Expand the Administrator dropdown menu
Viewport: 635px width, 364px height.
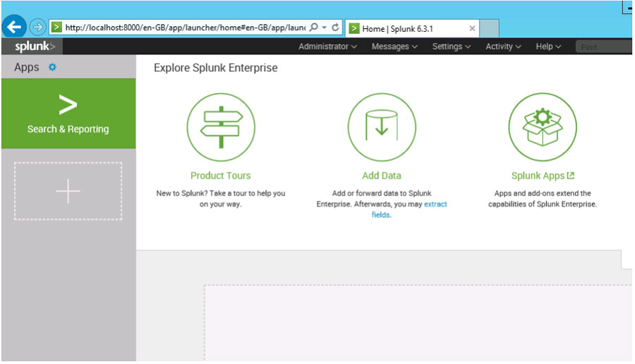pyautogui.click(x=327, y=47)
